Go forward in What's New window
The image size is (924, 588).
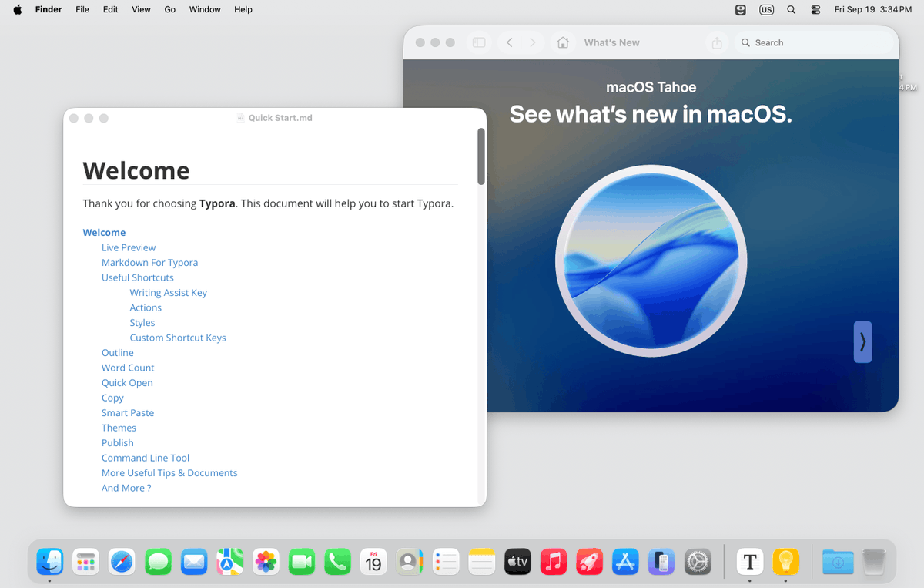(x=533, y=43)
